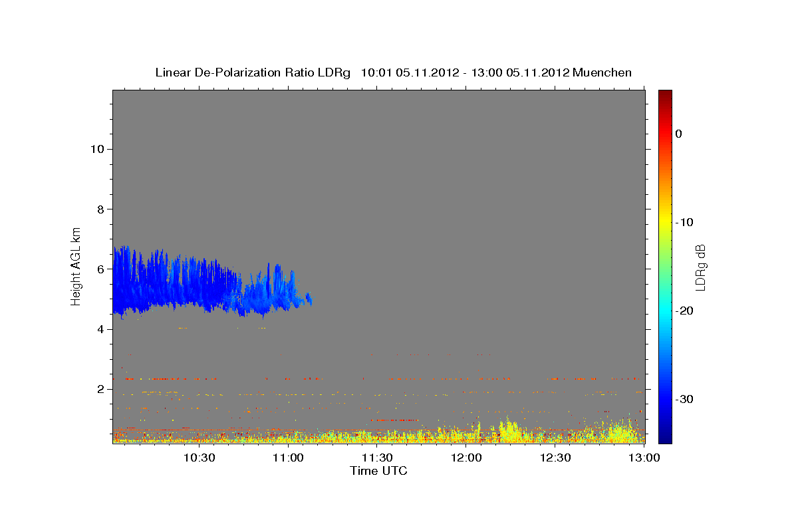Image resolution: width=798 pixels, height=532 pixels.
Task: Click the height tick label 4
Action: 99,329
